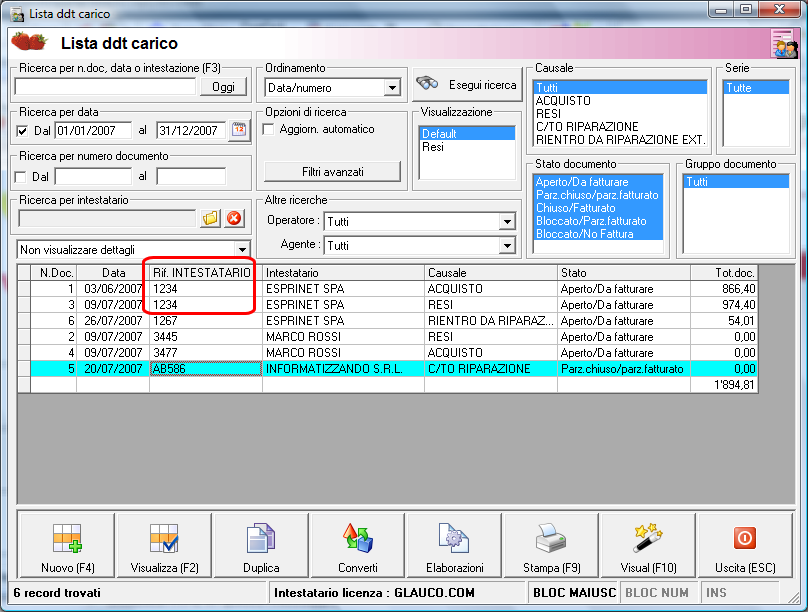Click the document number Dal field
This screenshot has height=612, width=808.
point(93,177)
